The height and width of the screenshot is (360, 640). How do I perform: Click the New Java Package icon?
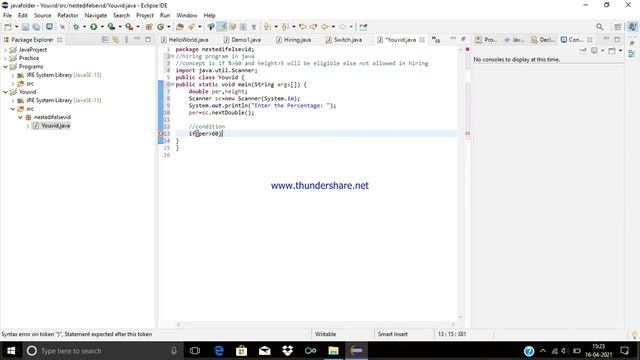149,27
